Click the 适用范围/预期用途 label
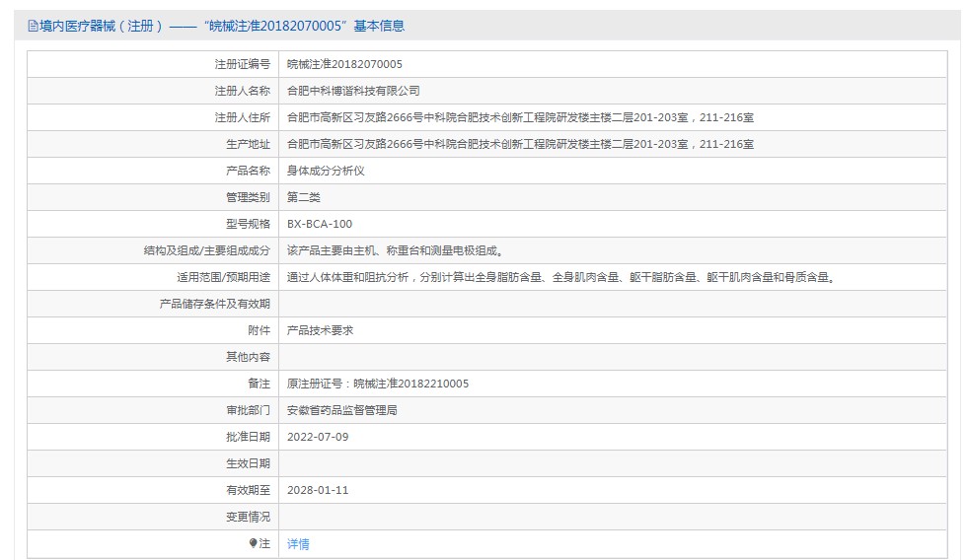 (x=223, y=277)
